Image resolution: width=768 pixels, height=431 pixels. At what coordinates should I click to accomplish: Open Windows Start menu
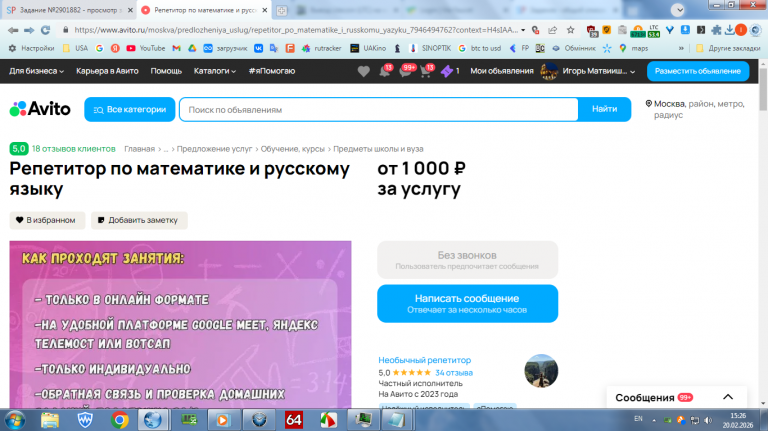coord(15,420)
